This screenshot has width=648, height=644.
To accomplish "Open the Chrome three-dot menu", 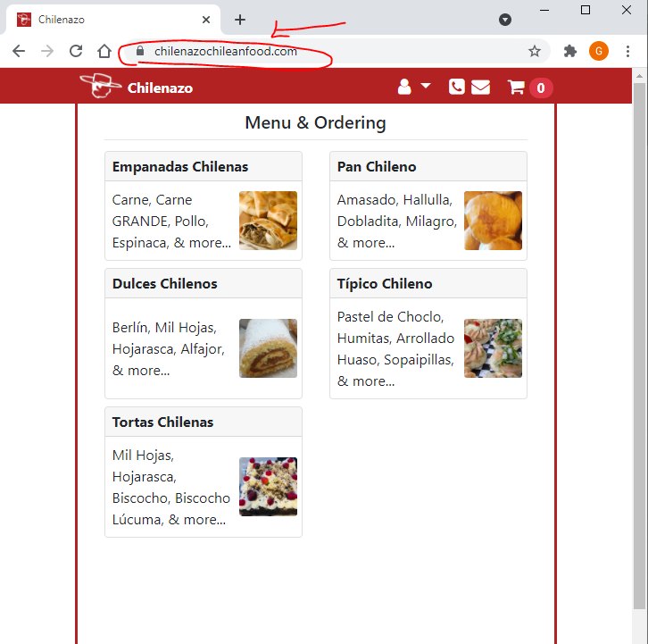I will click(x=628, y=51).
